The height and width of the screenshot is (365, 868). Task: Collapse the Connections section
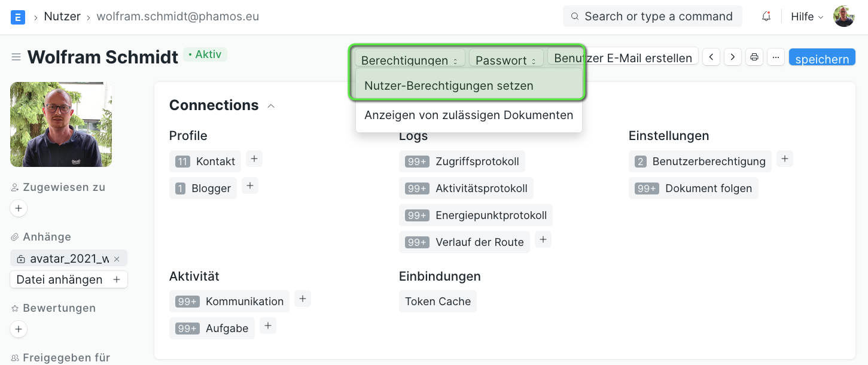pos(271,106)
